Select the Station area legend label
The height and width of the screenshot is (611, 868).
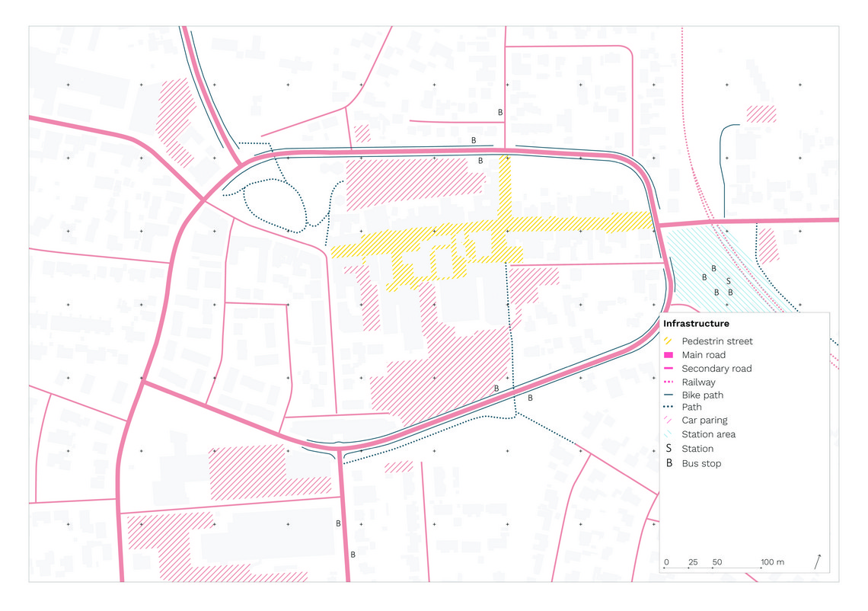(x=709, y=434)
